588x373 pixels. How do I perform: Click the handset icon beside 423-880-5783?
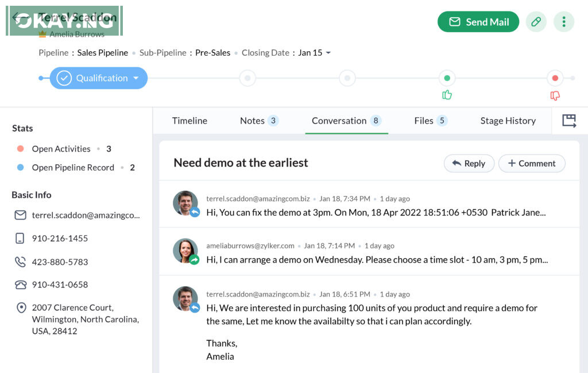pyautogui.click(x=21, y=262)
